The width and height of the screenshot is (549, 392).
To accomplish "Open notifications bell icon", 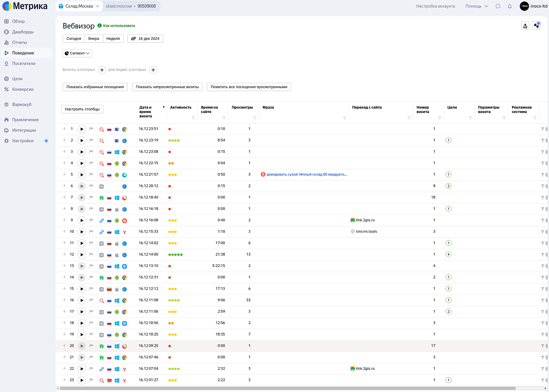I will 509,6.
